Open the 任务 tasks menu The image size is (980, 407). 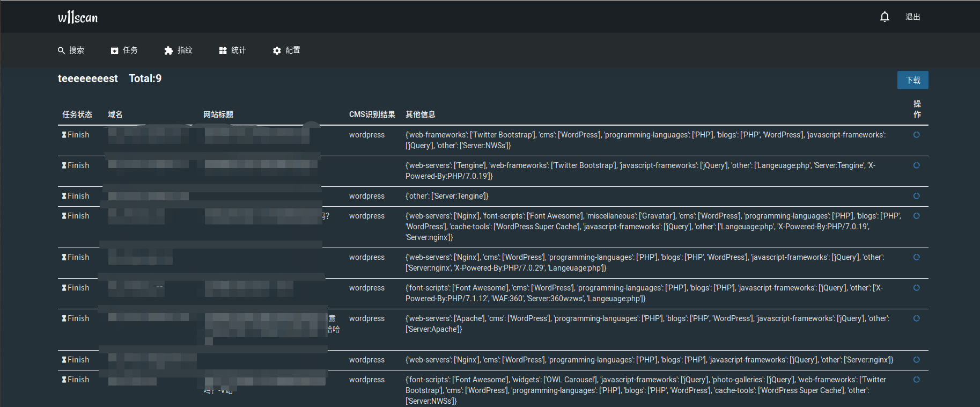(x=124, y=50)
